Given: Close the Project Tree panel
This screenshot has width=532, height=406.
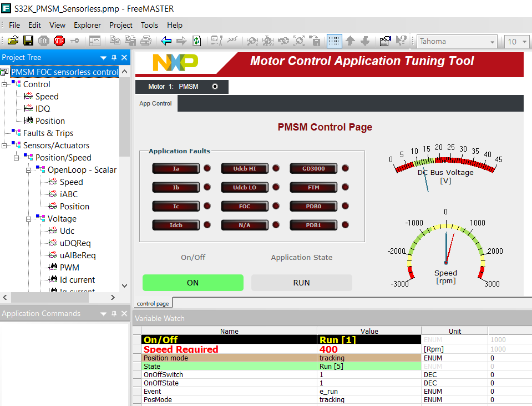Looking at the screenshot, I should click(124, 57).
